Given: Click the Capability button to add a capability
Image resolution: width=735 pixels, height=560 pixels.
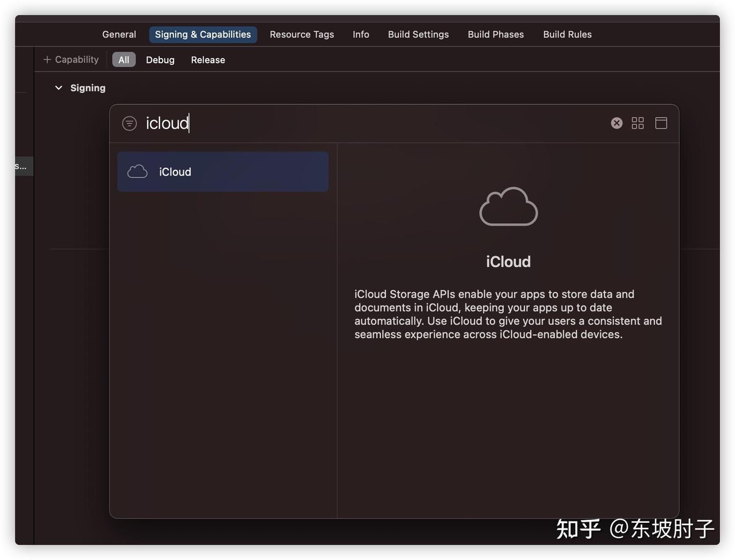Looking at the screenshot, I should click(71, 59).
